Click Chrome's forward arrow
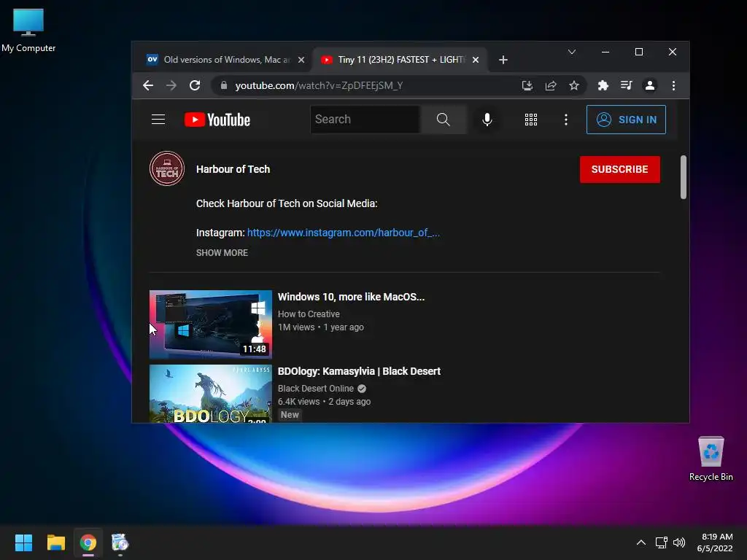747x560 pixels. 171,85
